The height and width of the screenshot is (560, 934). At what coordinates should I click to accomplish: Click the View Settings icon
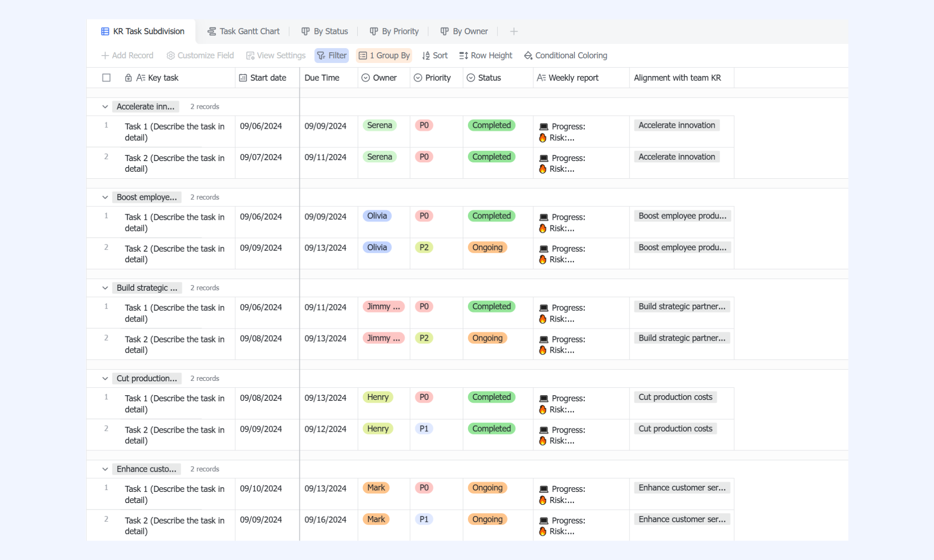point(250,56)
